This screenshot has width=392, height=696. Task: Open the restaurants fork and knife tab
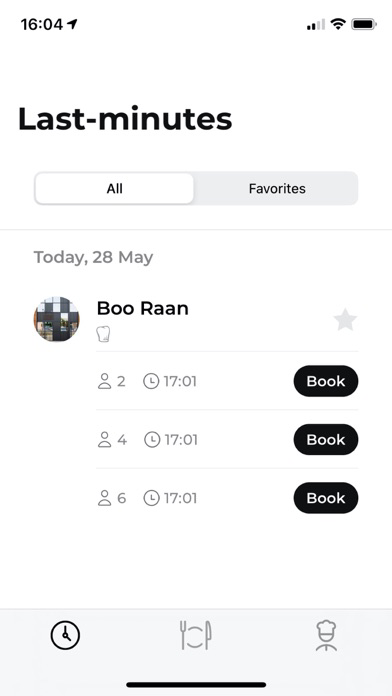pos(196,636)
